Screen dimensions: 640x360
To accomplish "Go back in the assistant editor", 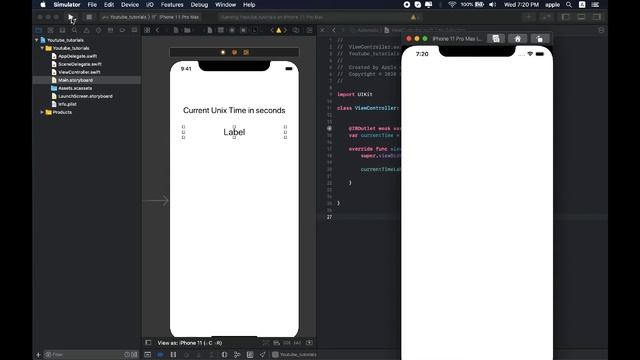I will click(334, 30).
